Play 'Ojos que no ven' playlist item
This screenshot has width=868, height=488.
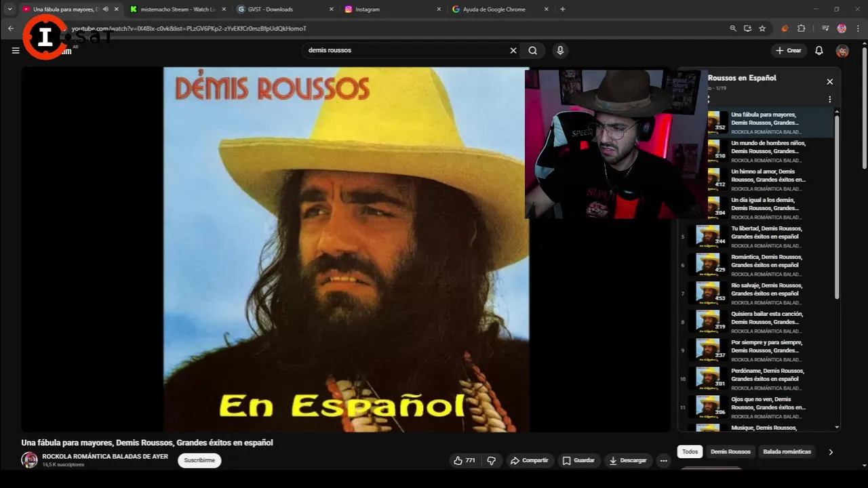pyautogui.click(x=756, y=407)
